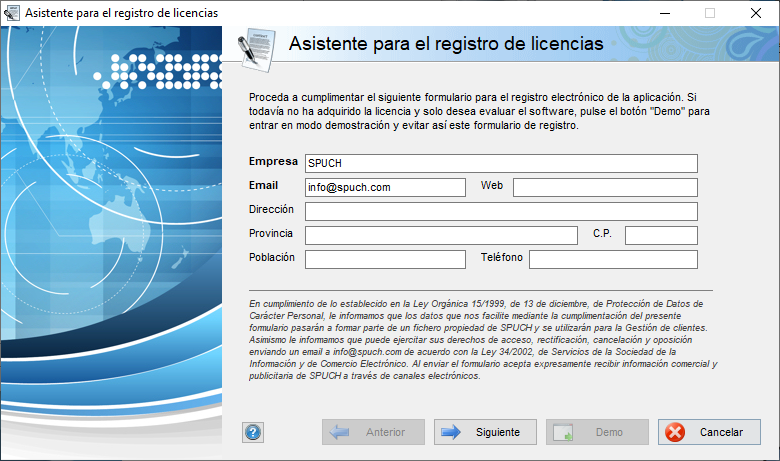
Task: Click the Población input field
Action: (x=386, y=259)
